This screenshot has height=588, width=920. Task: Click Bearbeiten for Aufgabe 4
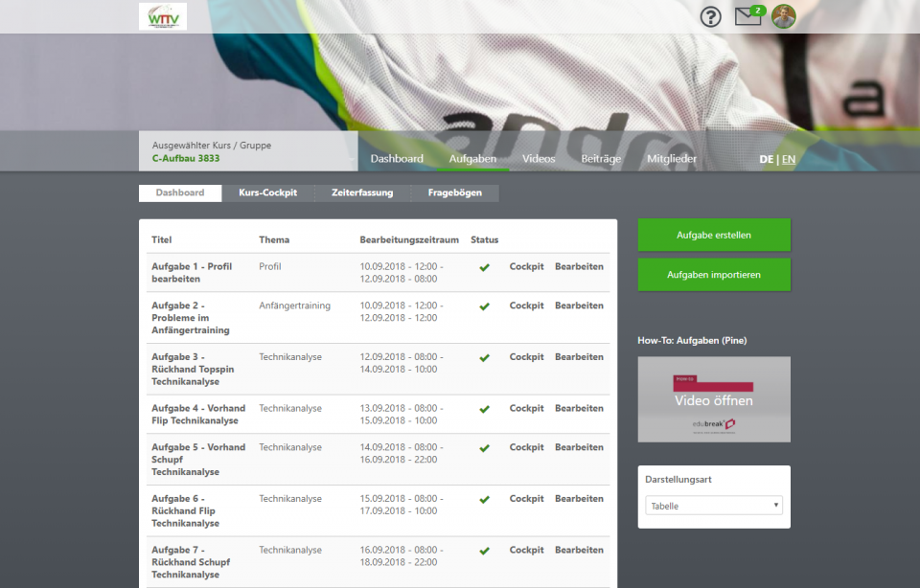[579, 408]
